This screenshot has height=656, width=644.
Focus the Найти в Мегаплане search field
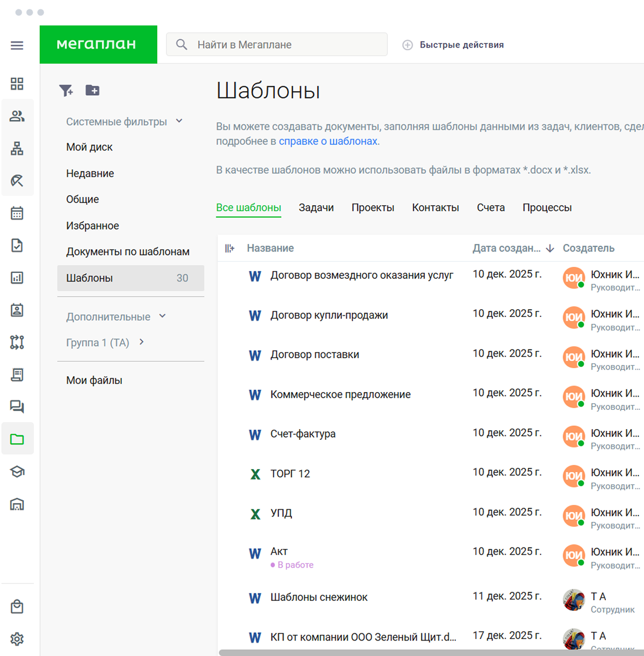277,44
